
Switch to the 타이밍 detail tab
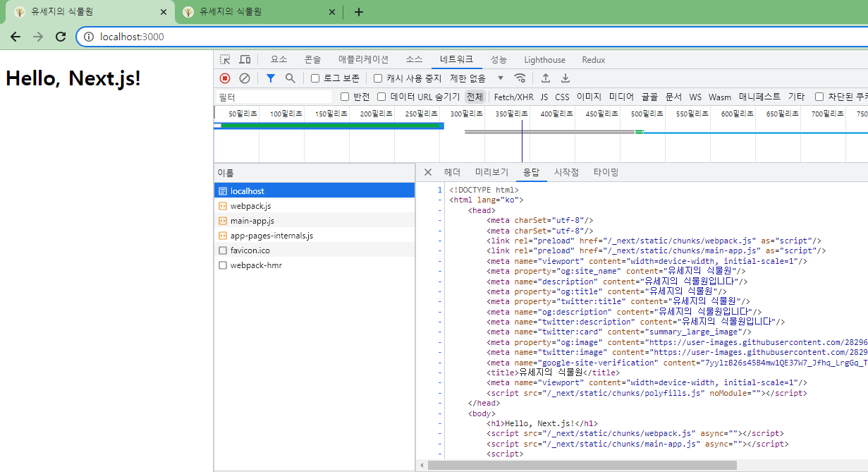[606, 172]
